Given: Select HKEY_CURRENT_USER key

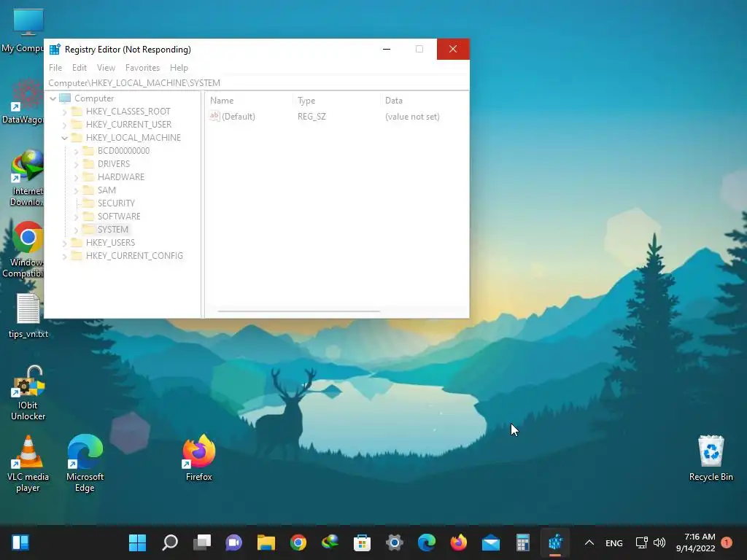Looking at the screenshot, I should click(128, 124).
